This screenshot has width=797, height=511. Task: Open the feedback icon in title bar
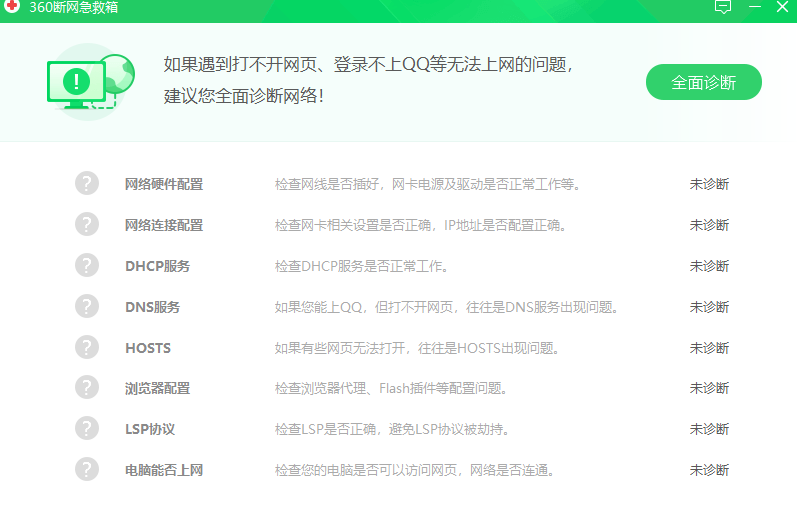click(x=723, y=7)
